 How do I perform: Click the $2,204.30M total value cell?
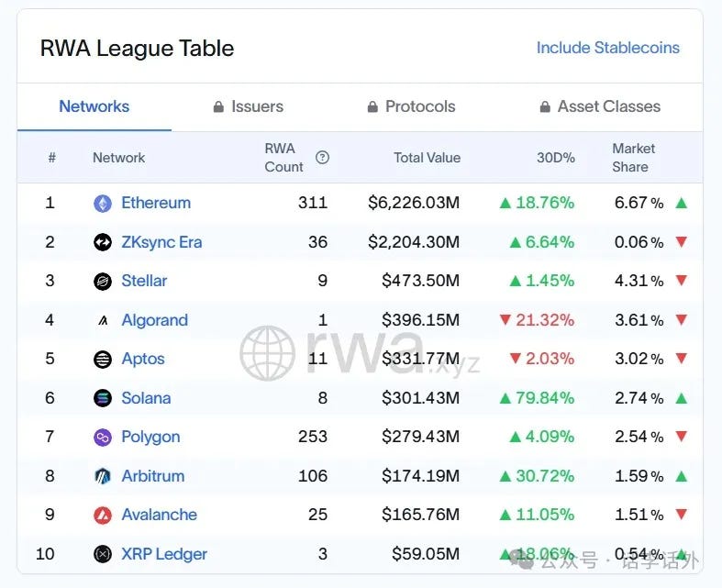[x=414, y=242]
